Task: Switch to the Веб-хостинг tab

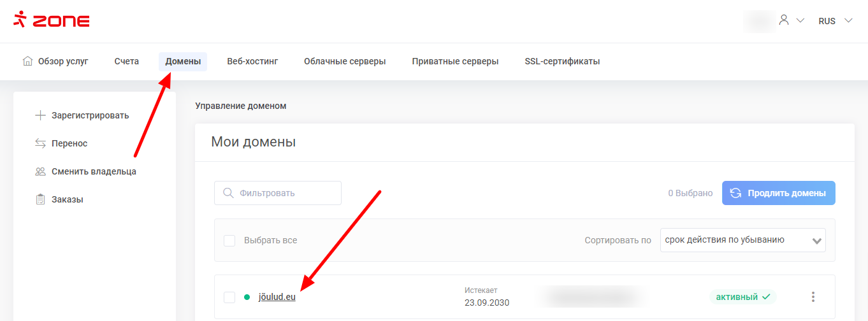Action: [252, 61]
